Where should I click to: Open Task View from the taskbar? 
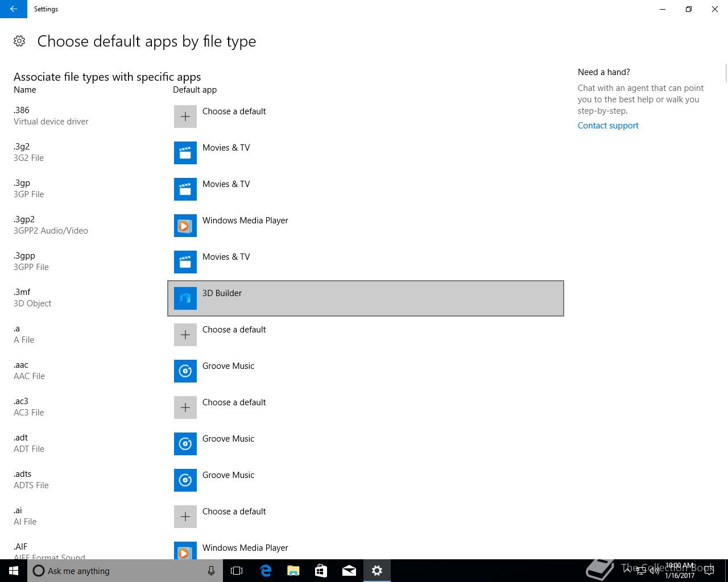pos(237,571)
